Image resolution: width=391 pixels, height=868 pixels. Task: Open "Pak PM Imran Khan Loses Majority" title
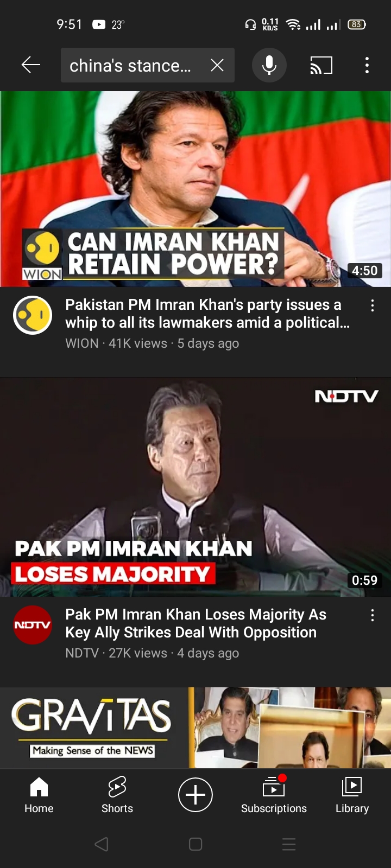coord(195,623)
